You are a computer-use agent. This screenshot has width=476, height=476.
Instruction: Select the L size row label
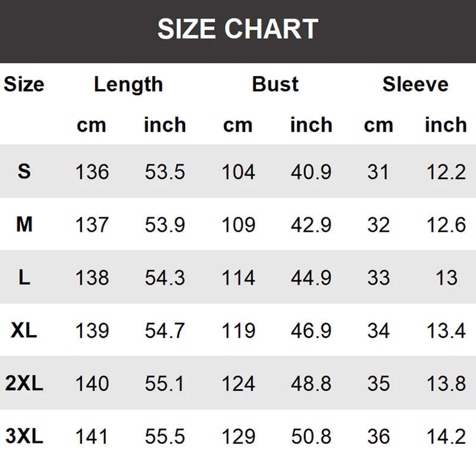(x=24, y=277)
